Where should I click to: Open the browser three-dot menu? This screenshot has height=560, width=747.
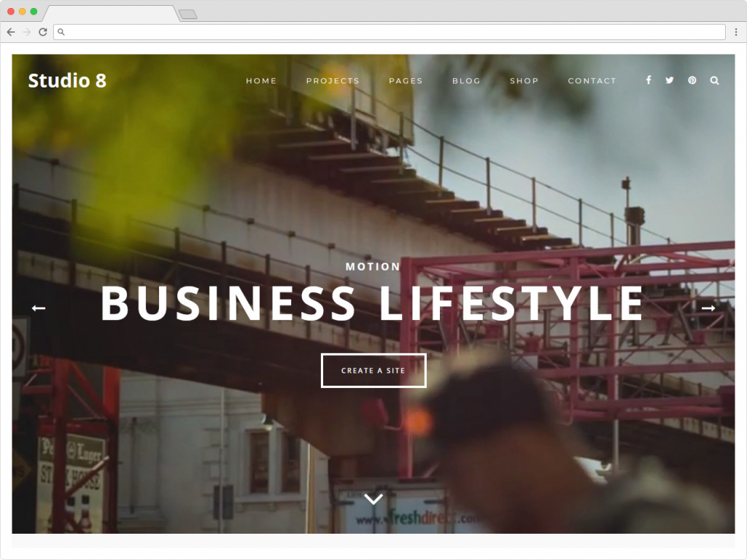[x=736, y=32]
